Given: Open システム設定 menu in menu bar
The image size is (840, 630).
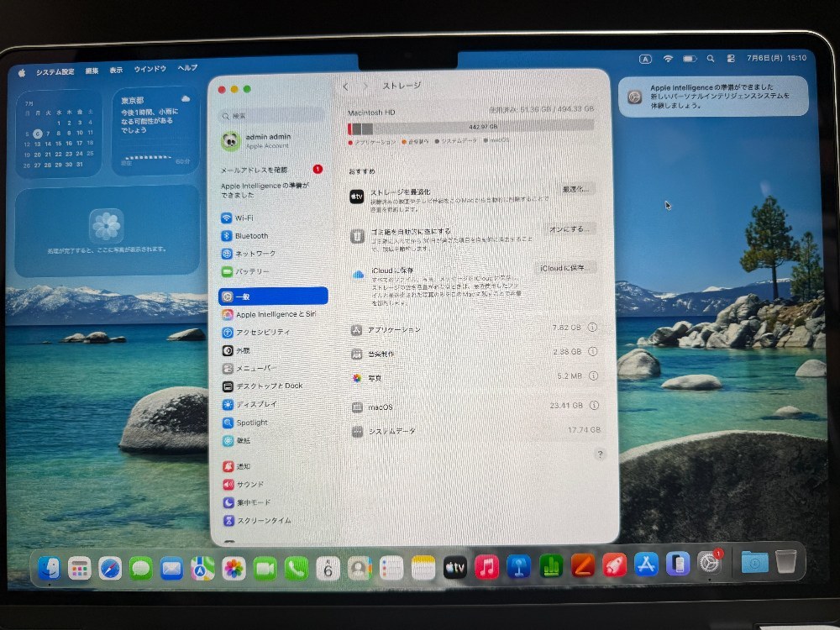Looking at the screenshot, I should pos(55,71).
